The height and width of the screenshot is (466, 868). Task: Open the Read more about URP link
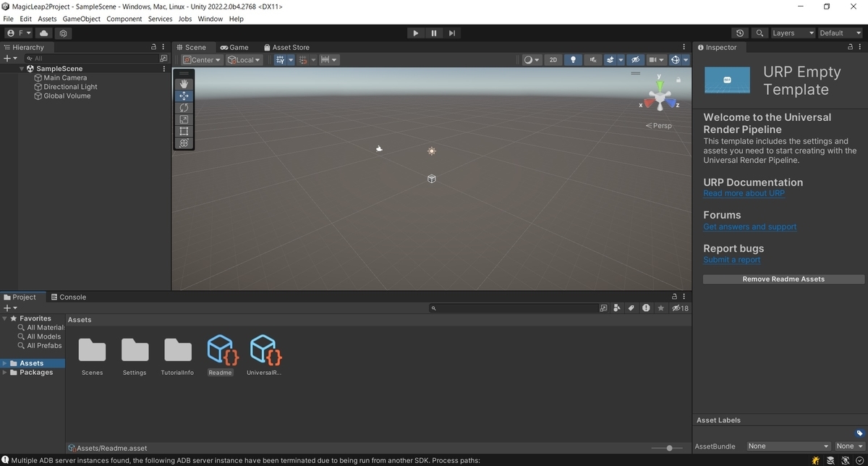click(x=744, y=193)
